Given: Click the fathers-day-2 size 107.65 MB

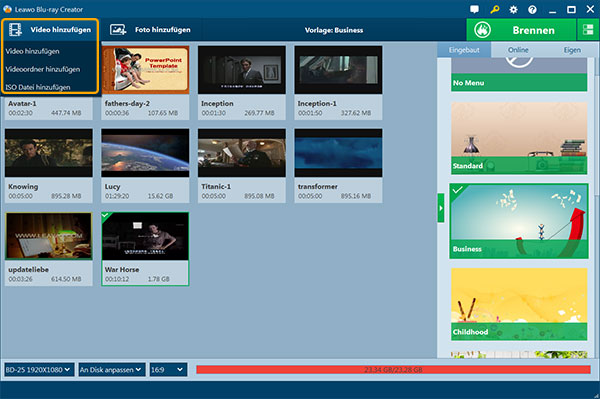Looking at the screenshot, I should pos(163,113).
